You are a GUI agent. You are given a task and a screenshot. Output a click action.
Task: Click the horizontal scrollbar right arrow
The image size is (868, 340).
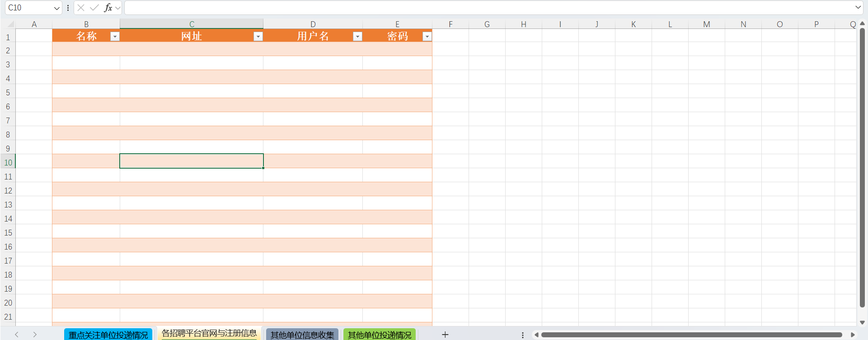(853, 335)
